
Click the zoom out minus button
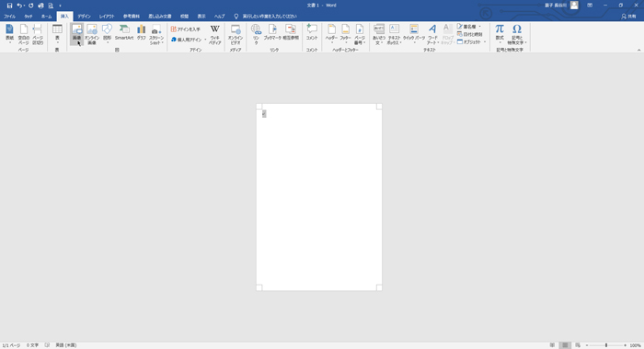(x=587, y=345)
